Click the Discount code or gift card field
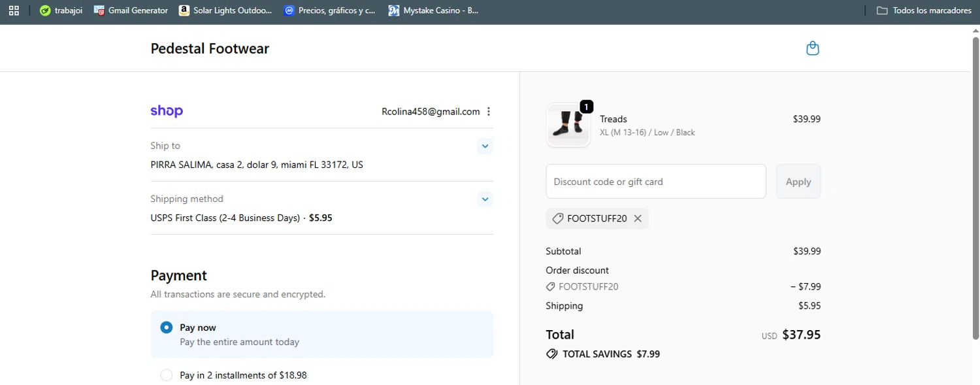The width and height of the screenshot is (980, 385). [x=656, y=182]
